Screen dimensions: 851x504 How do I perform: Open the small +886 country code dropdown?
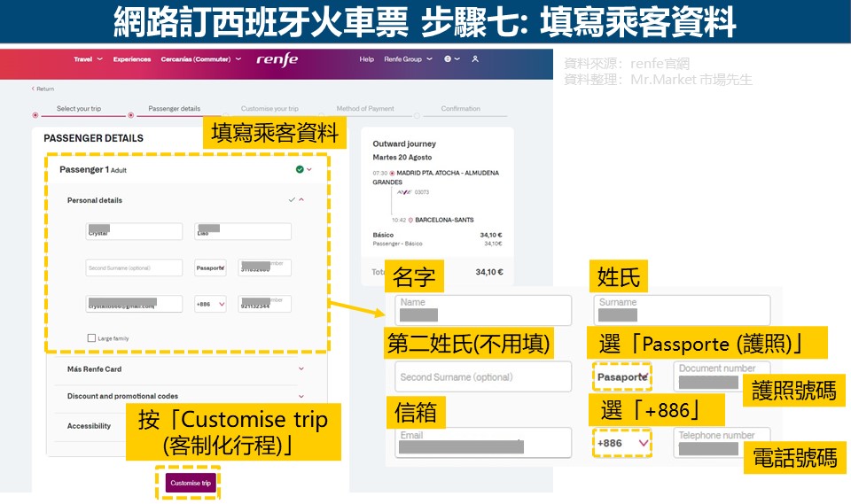point(210,304)
